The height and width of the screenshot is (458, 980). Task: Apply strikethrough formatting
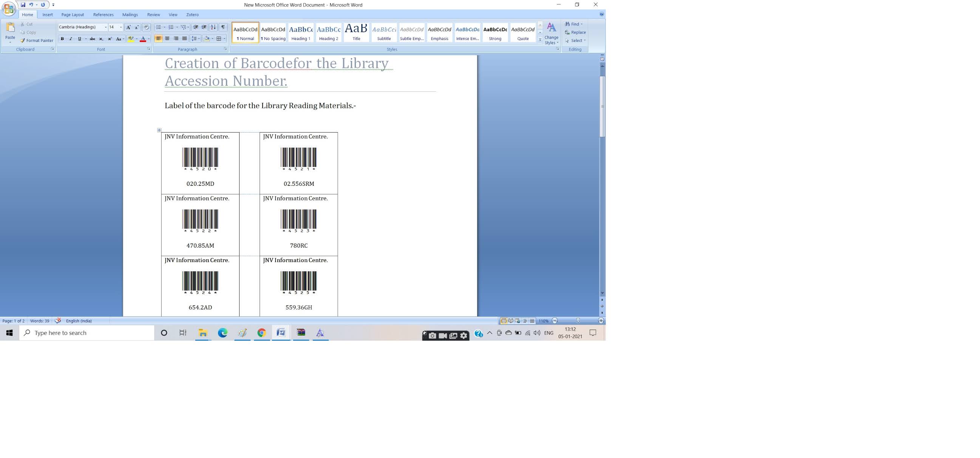(92, 39)
